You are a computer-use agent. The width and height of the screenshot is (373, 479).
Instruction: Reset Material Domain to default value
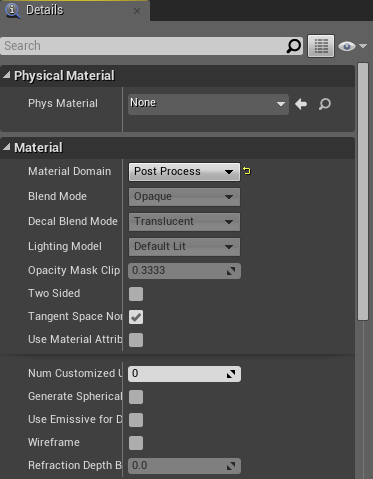[x=247, y=171]
